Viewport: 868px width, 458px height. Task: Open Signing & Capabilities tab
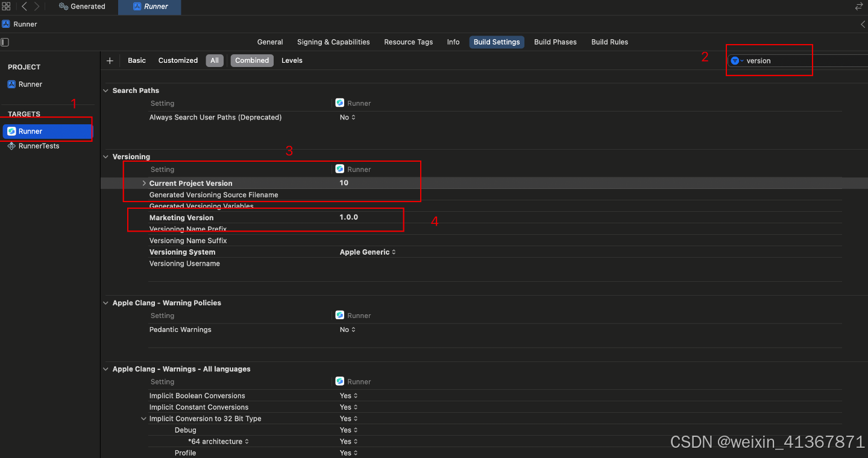pos(333,42)
